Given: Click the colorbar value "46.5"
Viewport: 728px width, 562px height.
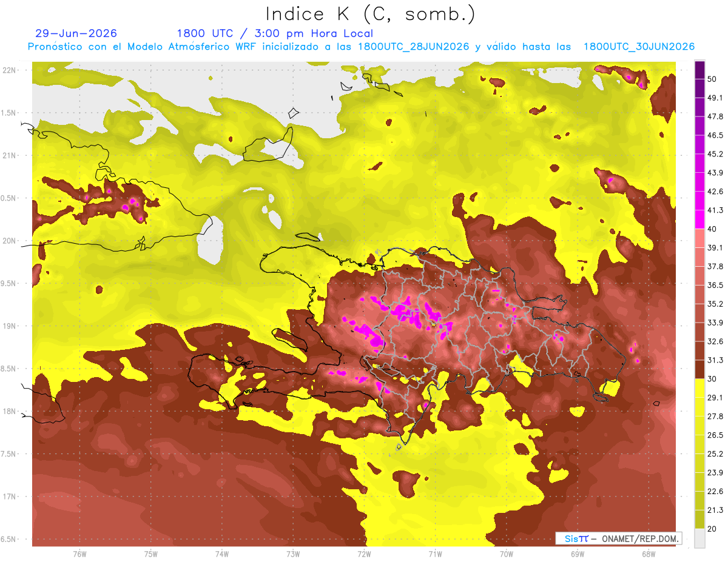Looking at the screenshot, I should (715, 135).
